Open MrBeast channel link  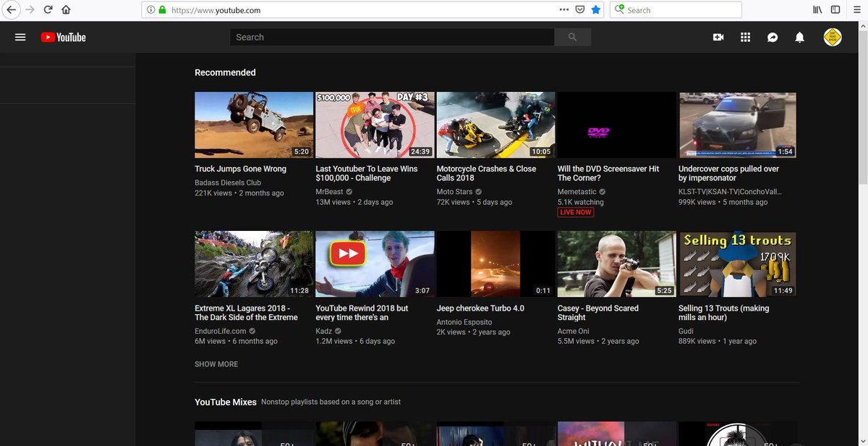[x=329, y=192]
